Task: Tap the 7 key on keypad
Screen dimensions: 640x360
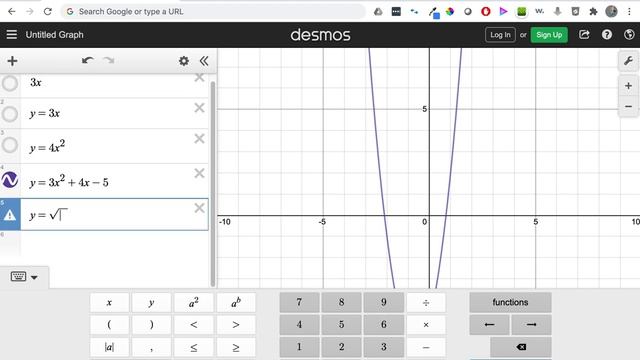Action: 299,302
